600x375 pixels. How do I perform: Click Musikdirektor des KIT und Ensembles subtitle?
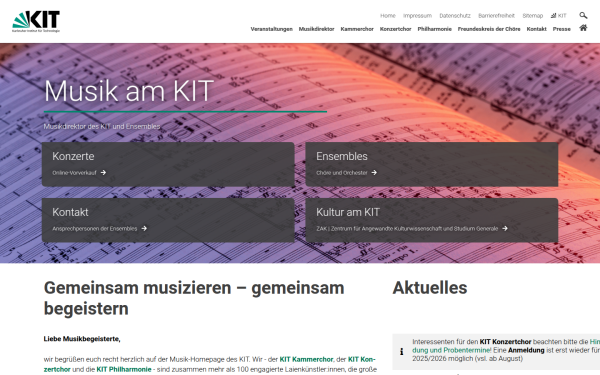click(102, 127)
